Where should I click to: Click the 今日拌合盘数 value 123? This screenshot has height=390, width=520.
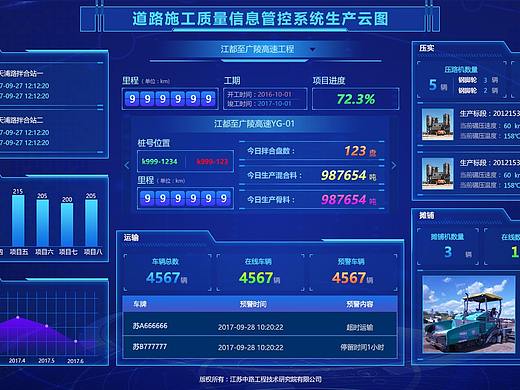point(355,151)
